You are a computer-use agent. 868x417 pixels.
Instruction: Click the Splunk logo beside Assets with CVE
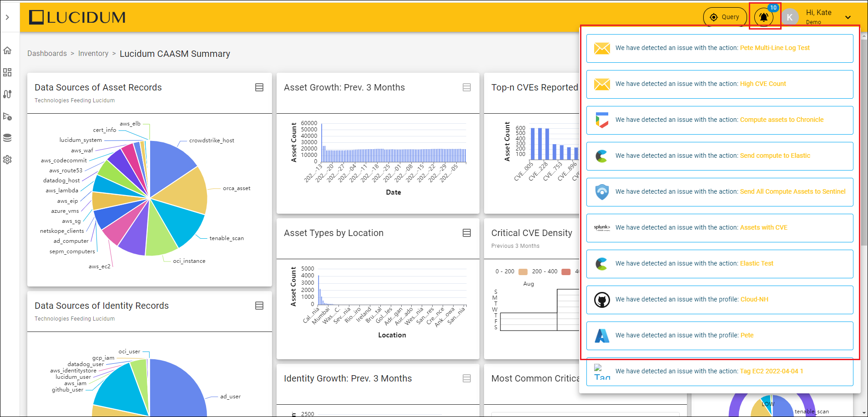(x=602, y=228)
